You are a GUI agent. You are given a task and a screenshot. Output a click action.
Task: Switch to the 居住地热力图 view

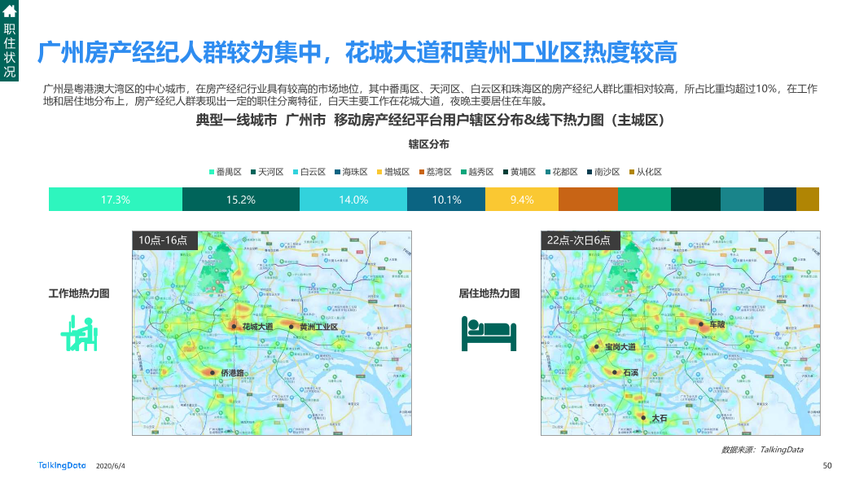tap(487, 295)
